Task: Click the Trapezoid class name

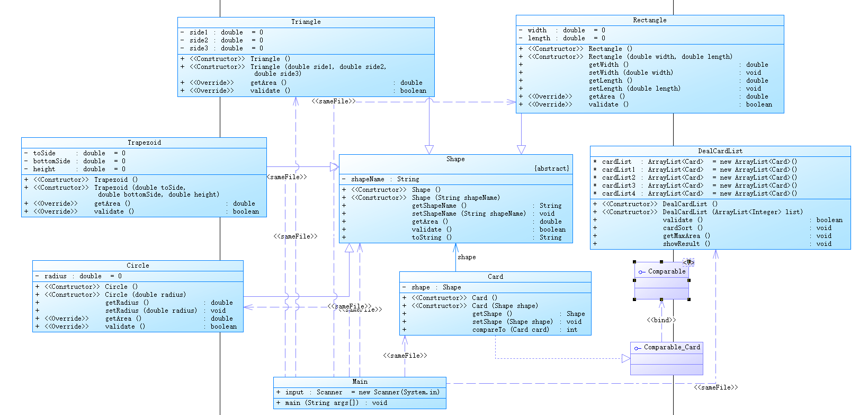Action: pyautogui.click(x=144, y=143)
